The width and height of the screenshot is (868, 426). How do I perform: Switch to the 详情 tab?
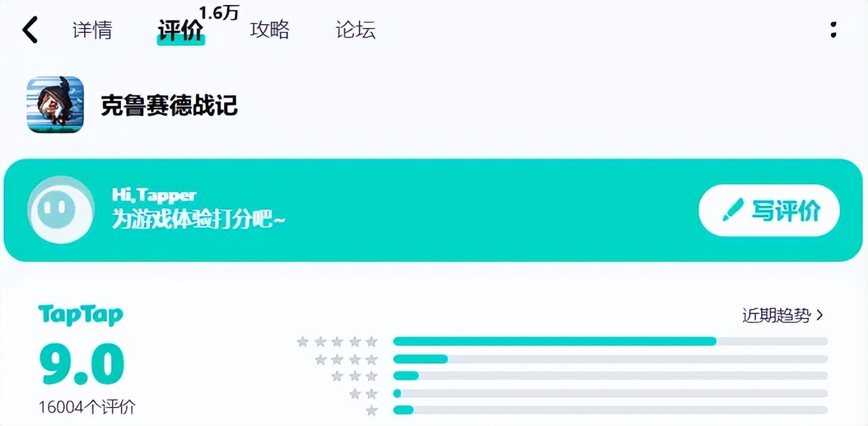click(92, 30)
